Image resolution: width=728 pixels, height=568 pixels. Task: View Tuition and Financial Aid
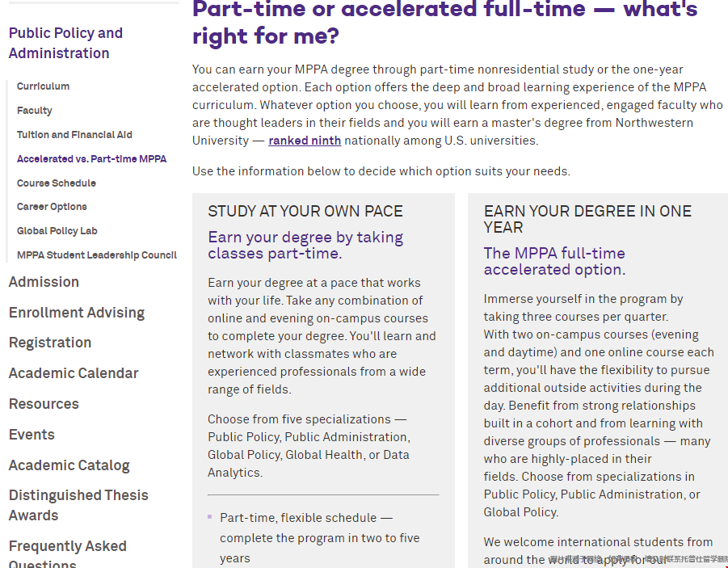pos(74,135)
